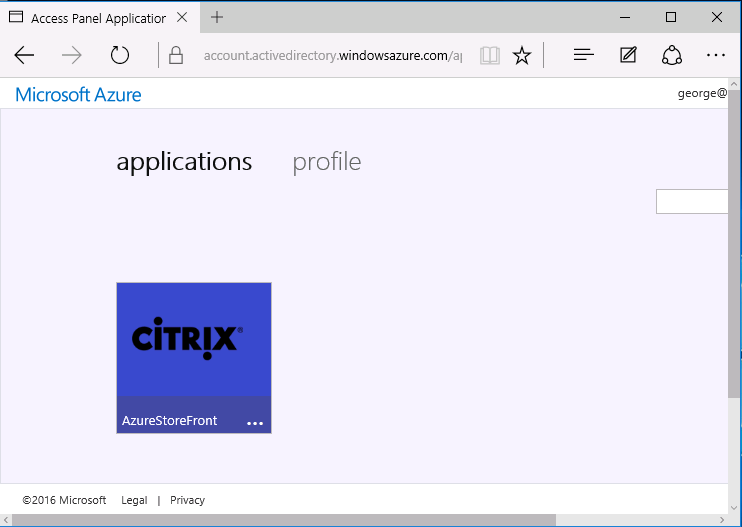Switch to the applications tab
The height and width of the screenshot is (527, 742).
[x=184, y=162]
